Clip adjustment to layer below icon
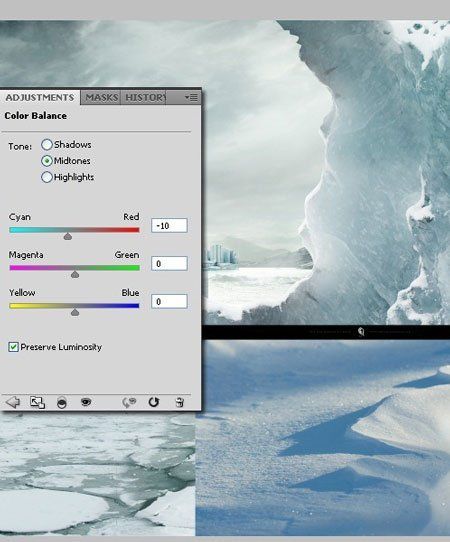Image resolution: width=450 pixels, height=542 pixels. (x=62, y=402)
